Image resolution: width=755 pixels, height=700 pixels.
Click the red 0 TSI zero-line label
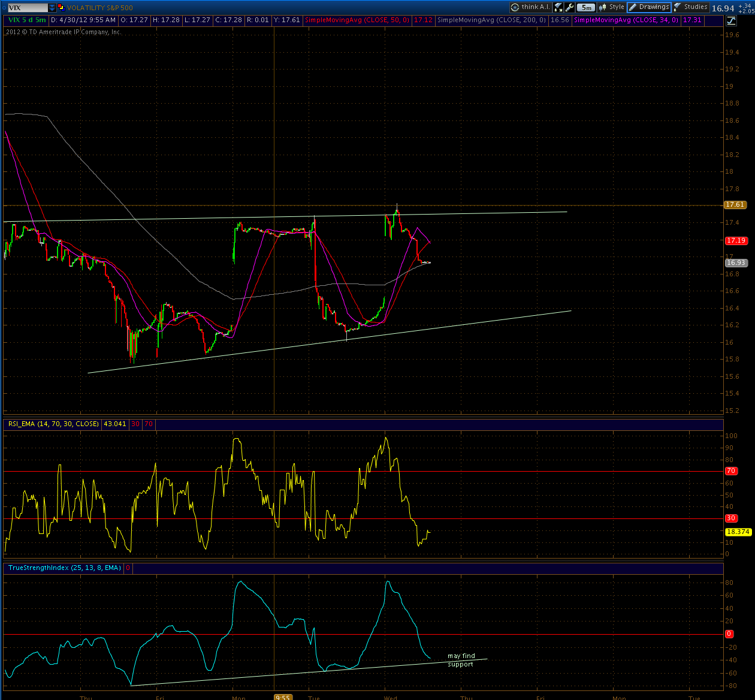click(x=729, y=633)
